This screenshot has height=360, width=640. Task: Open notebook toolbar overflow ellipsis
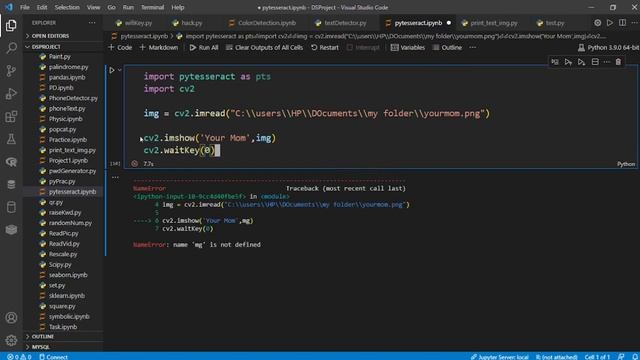pyautogui.click(x=473, y=47)
